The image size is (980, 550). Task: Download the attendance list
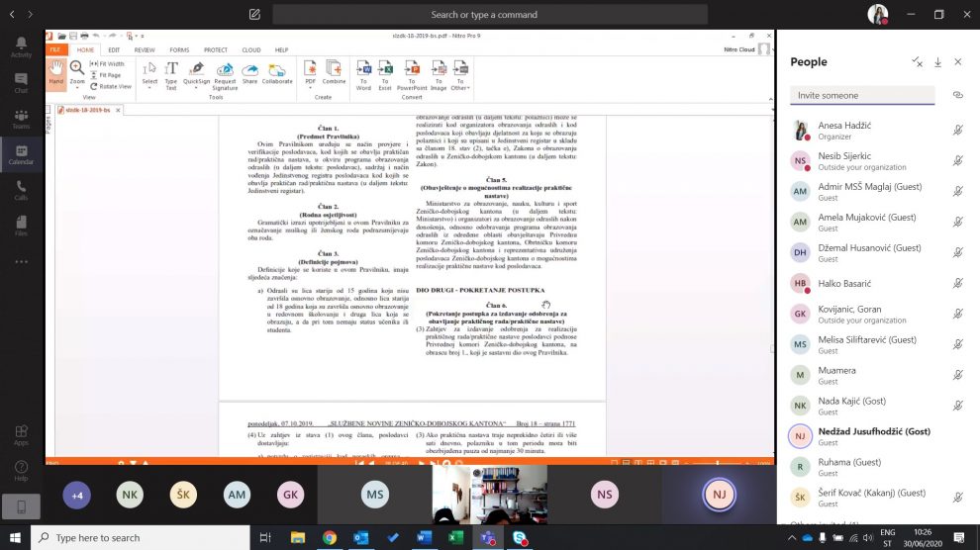point(937,62)
